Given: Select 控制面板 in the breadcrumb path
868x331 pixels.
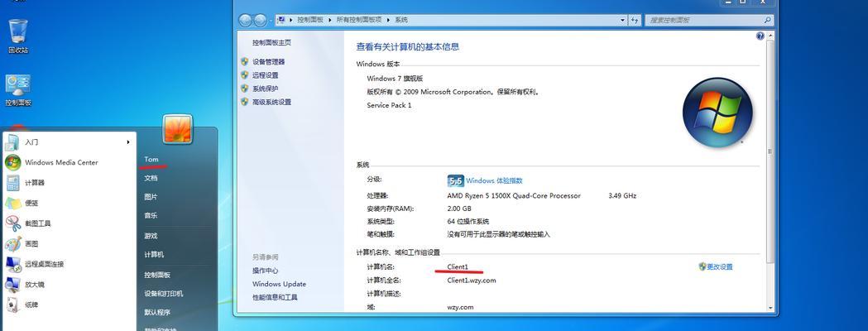Looking at the screenshot, I should [310, 20].
